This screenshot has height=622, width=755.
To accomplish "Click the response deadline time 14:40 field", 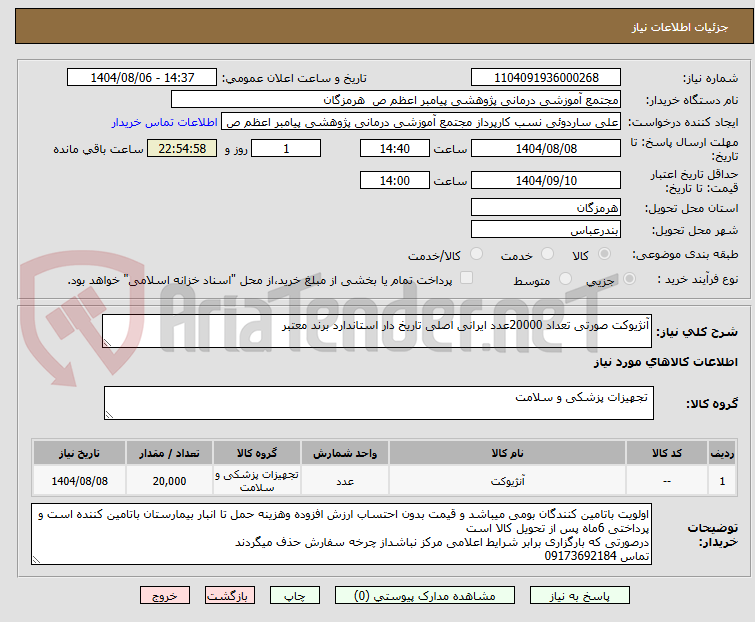I will pyautogui.click(x=395, y=148).
